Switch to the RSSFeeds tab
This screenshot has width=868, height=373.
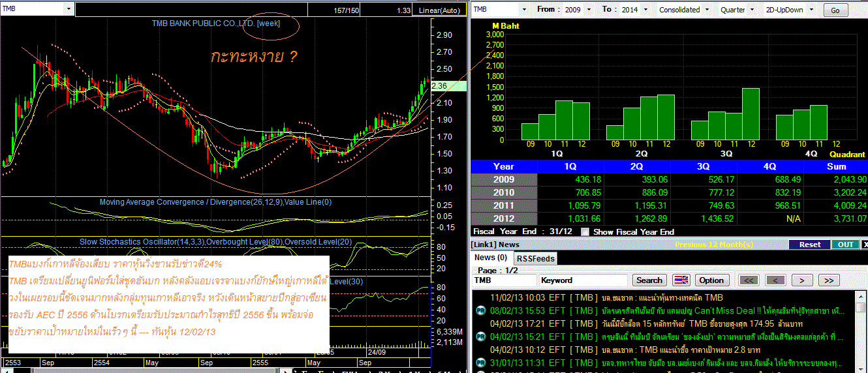point(535,258)
